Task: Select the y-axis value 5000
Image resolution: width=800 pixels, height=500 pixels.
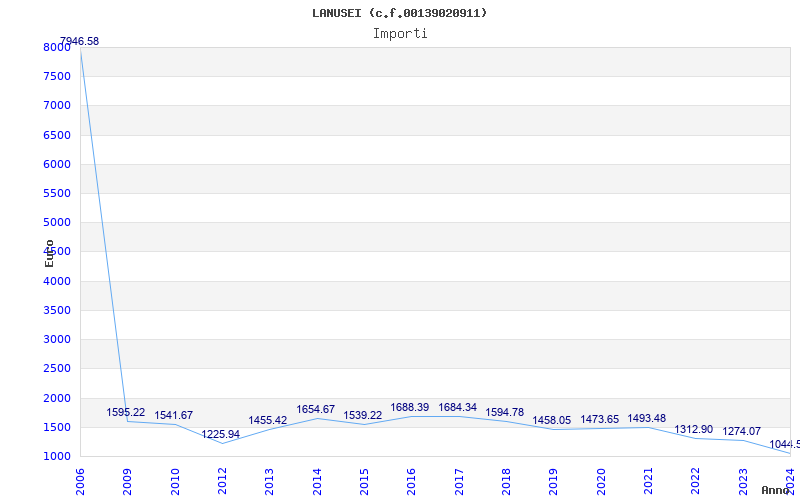Action: coord(57,222)
